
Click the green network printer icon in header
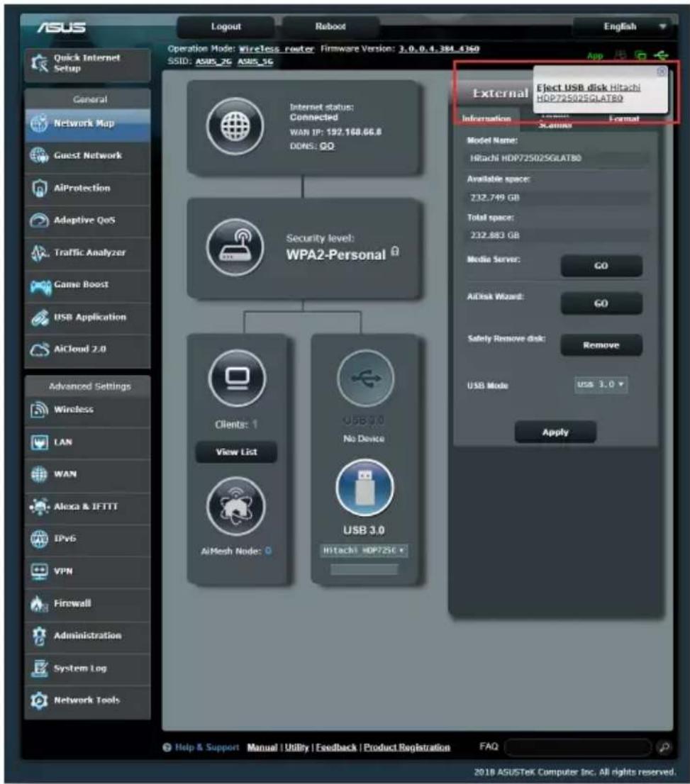click(640, 55)
